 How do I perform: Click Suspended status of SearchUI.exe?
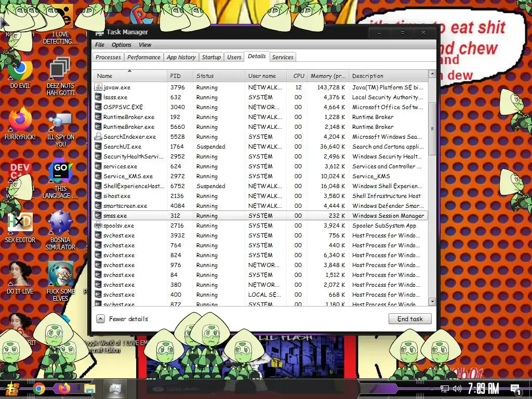click(211, 147)
